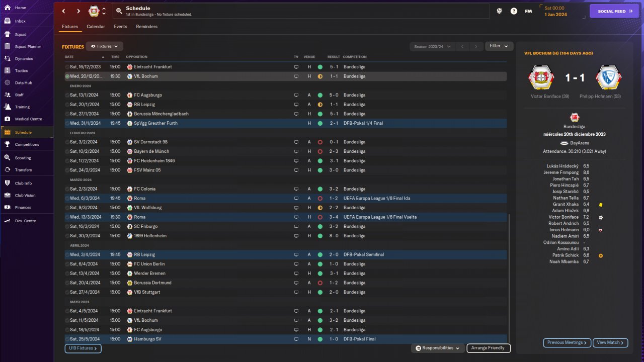
Task: Switch to the Events tab
Action: [120, 27]
